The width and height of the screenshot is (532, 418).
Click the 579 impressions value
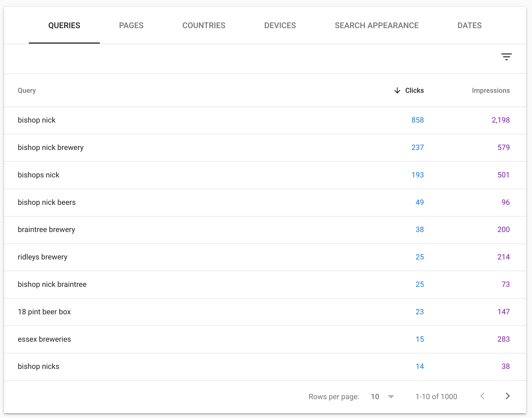(x=504, y=148)
